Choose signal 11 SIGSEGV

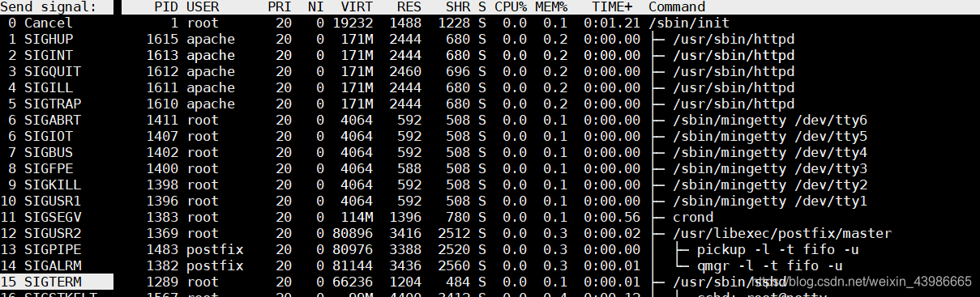[57, 217]
